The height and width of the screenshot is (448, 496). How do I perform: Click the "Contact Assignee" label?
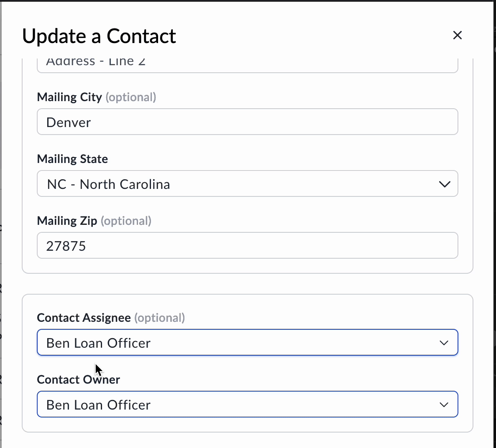point(83,318)
